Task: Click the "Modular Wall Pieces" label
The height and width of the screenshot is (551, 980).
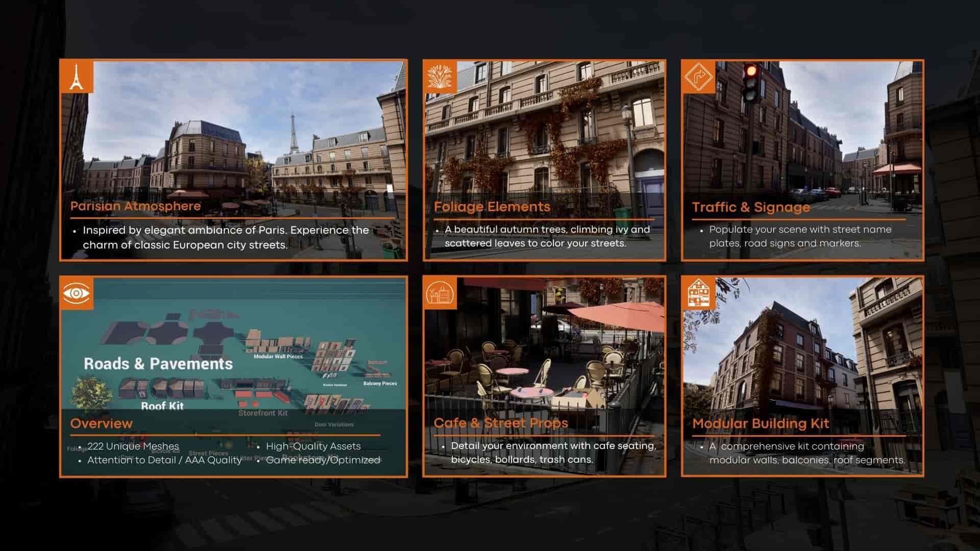Action: click(278, 357)
